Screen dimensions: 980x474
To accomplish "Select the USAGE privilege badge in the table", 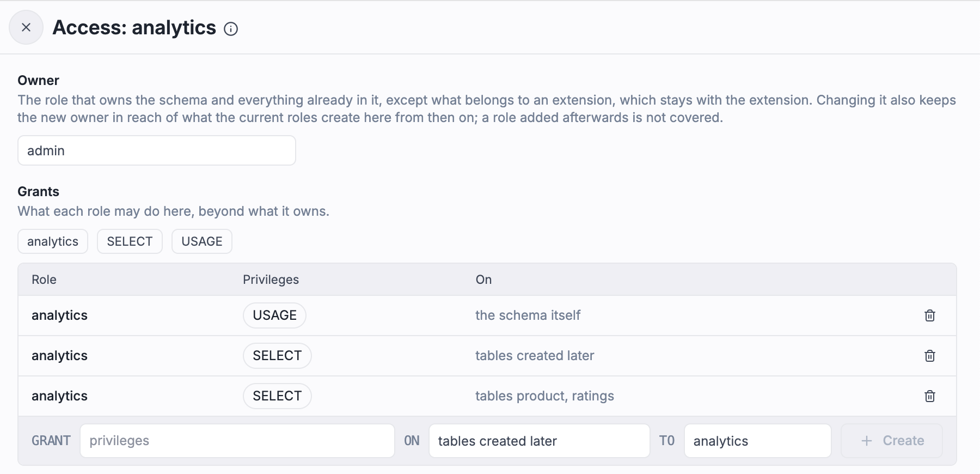I will [x=274, y=315].
